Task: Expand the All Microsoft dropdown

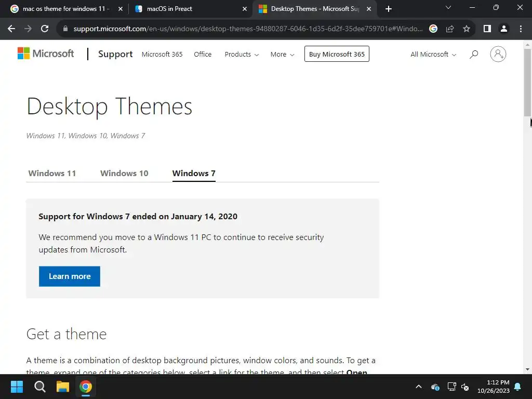Action: (x=433, y=54)
